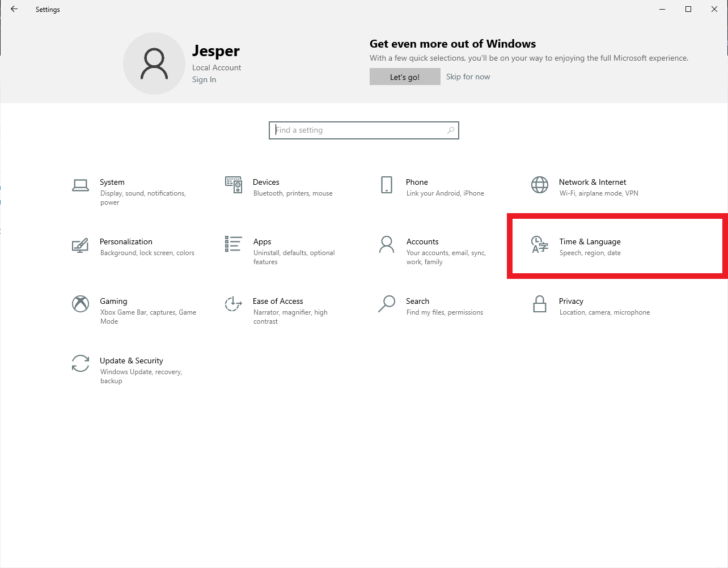Click the Jesper profile avatar picture
The height and width of the screenshot is (568, 728).
click(154, 63)
